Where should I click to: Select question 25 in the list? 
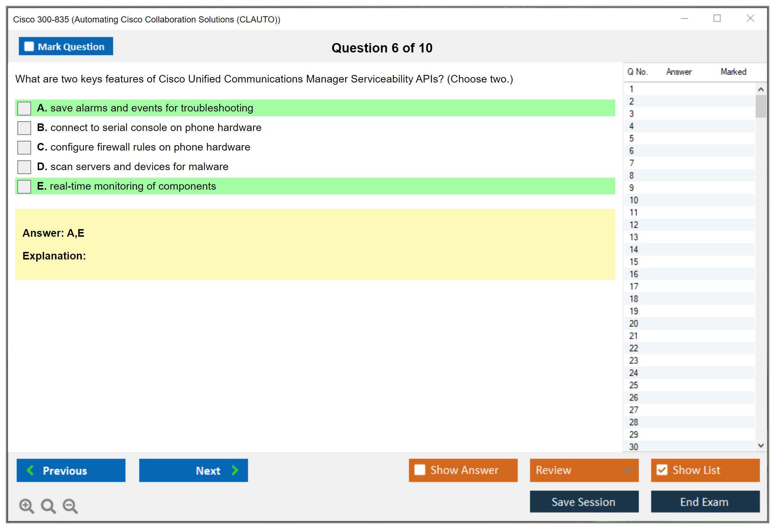point(634,385)
